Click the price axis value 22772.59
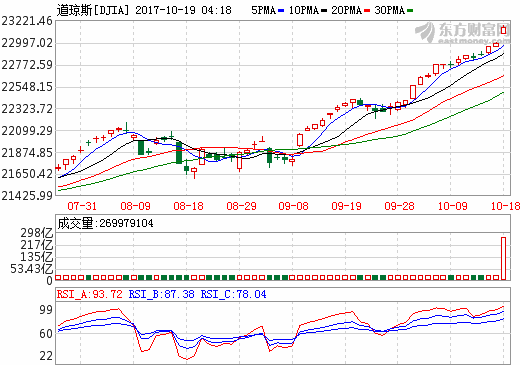 click(27, 65)
